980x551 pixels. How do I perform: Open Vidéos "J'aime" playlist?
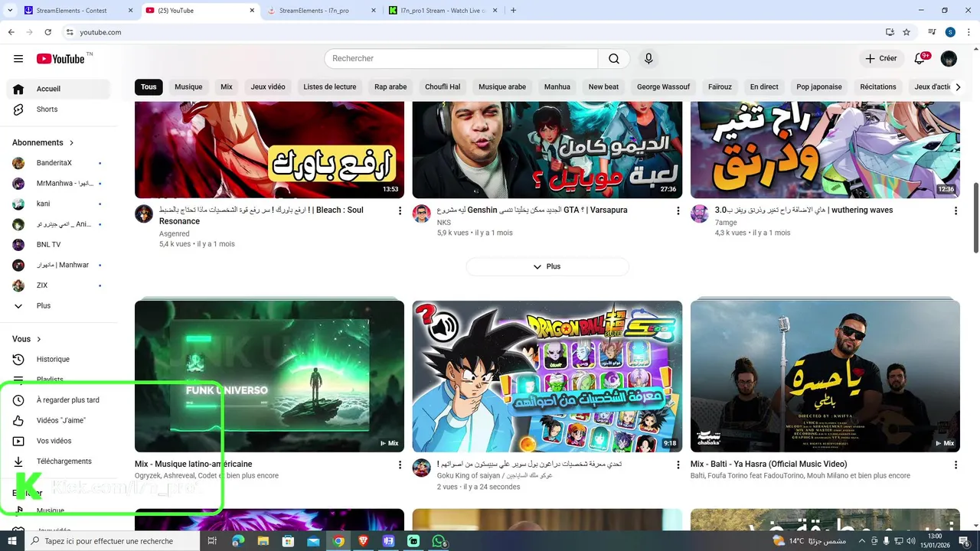click(x=58, y=420)
